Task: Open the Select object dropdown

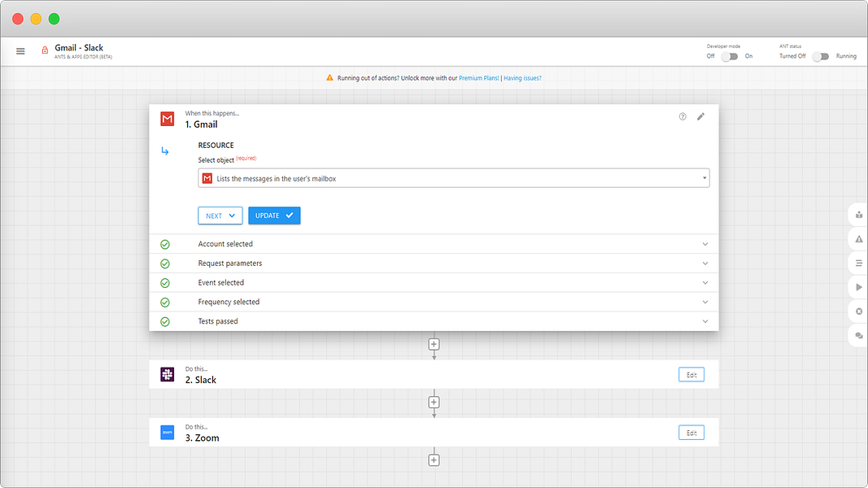Action: point(454,178)
